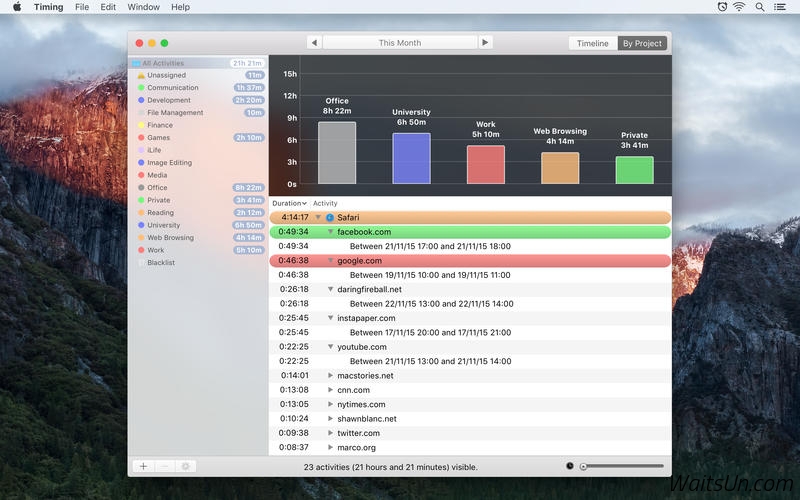This screenshot has width=800, height=500.
Task: Click the add project plus button
Action: point(143,466)
